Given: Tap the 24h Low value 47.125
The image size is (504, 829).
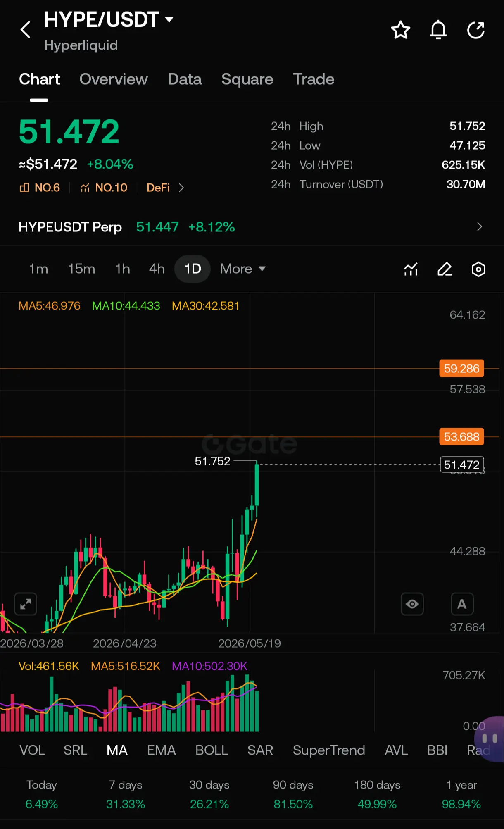Looking at the screenshot, I should (x=467, y=145).
